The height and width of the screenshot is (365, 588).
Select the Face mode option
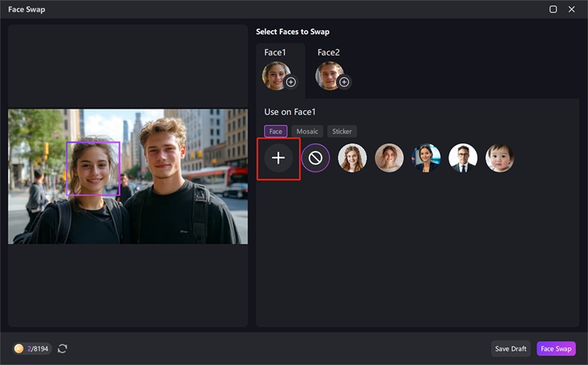pyautogui.click(x=275, y=131)
